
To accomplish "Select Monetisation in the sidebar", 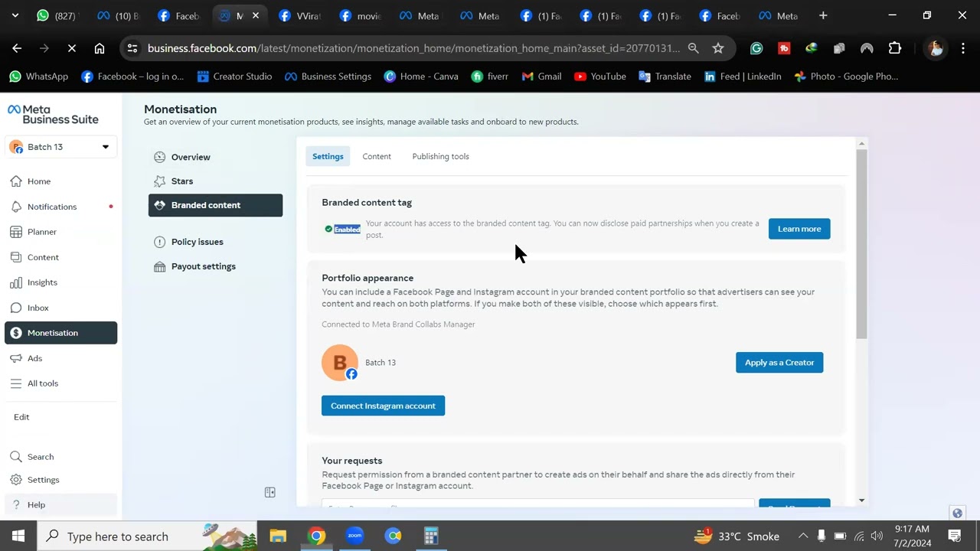I will tap(60, 333).
